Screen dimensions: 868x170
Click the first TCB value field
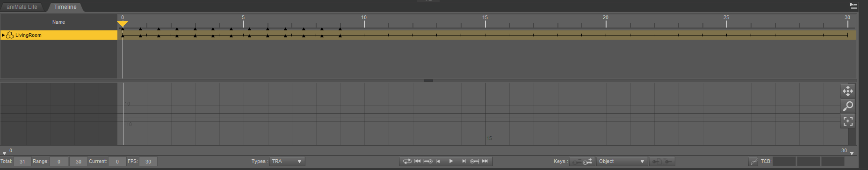(x=784, y=161)
